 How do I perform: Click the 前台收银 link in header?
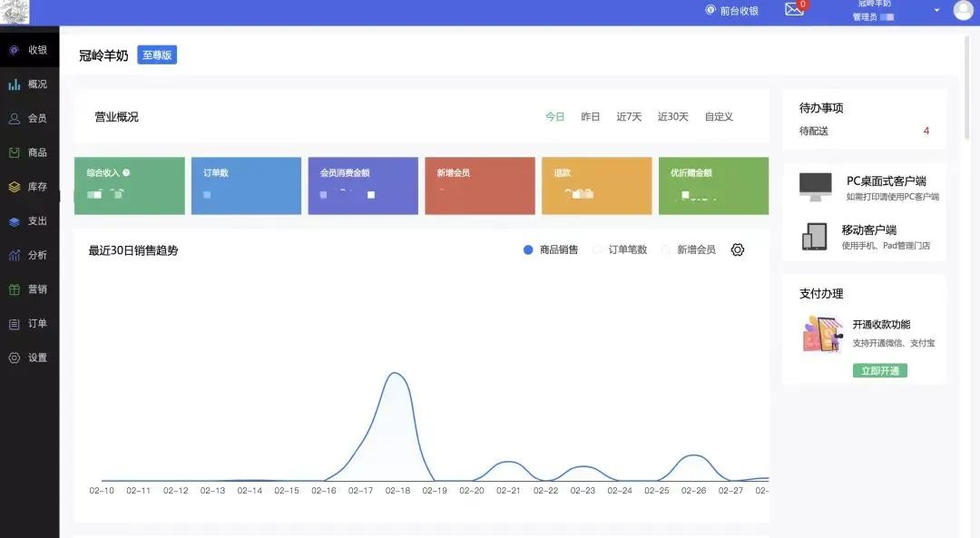[x=732, y=11]
